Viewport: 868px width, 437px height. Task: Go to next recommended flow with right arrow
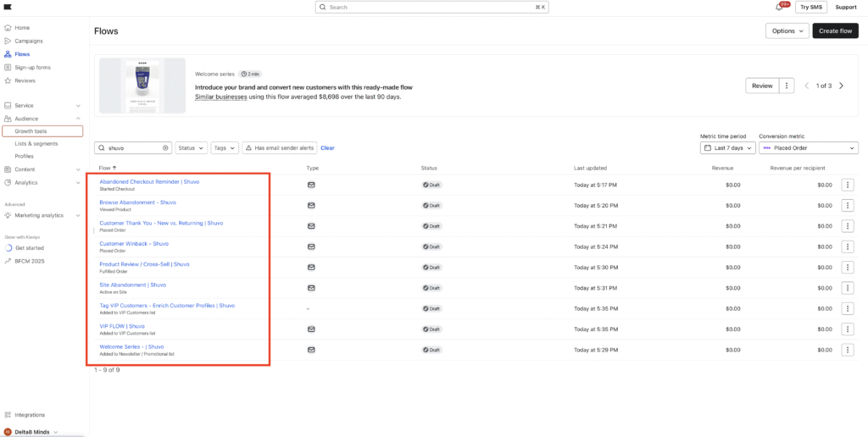click(x=841, y=86)
